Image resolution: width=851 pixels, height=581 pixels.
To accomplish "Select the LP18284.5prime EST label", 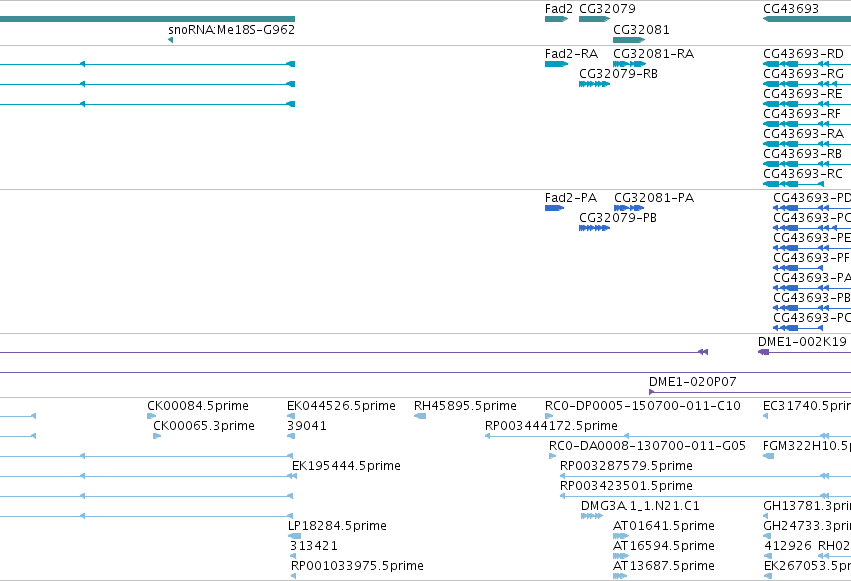I will (x=337, y=526).
